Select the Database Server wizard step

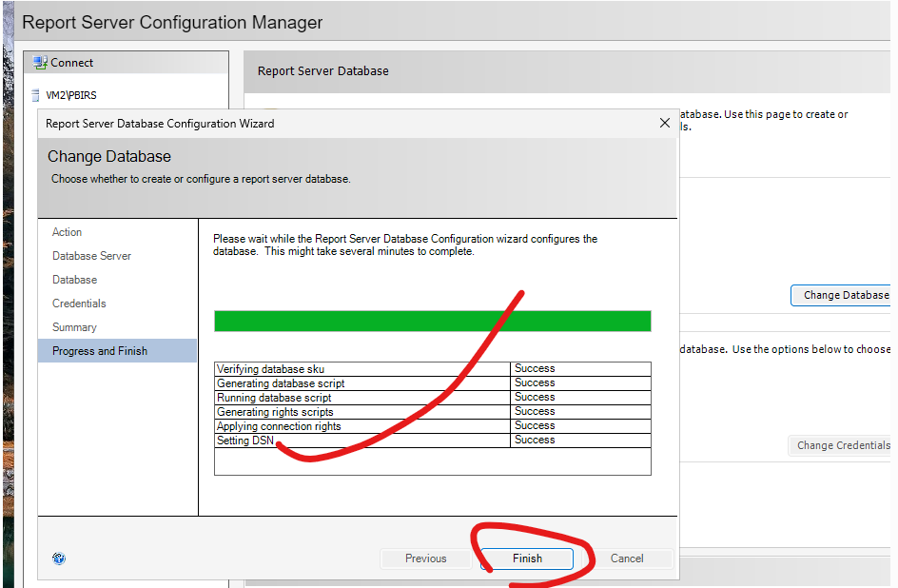click(x=91, y=256)
